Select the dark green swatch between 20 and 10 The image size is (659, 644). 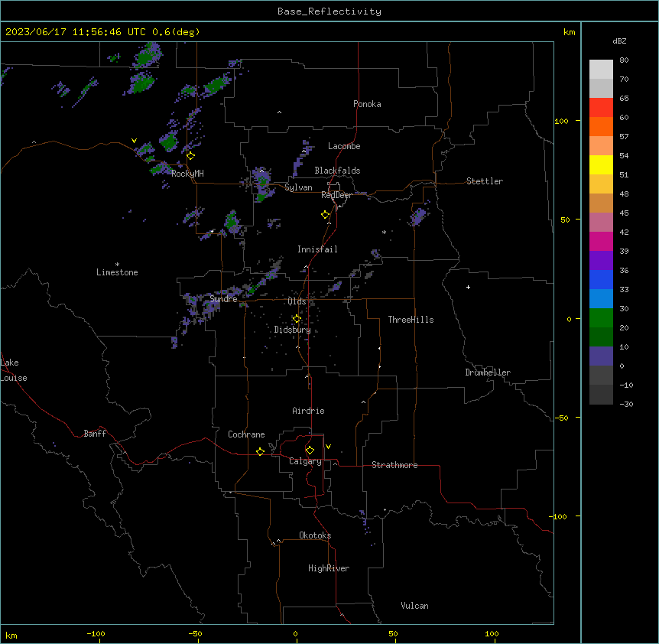[601, 337]
